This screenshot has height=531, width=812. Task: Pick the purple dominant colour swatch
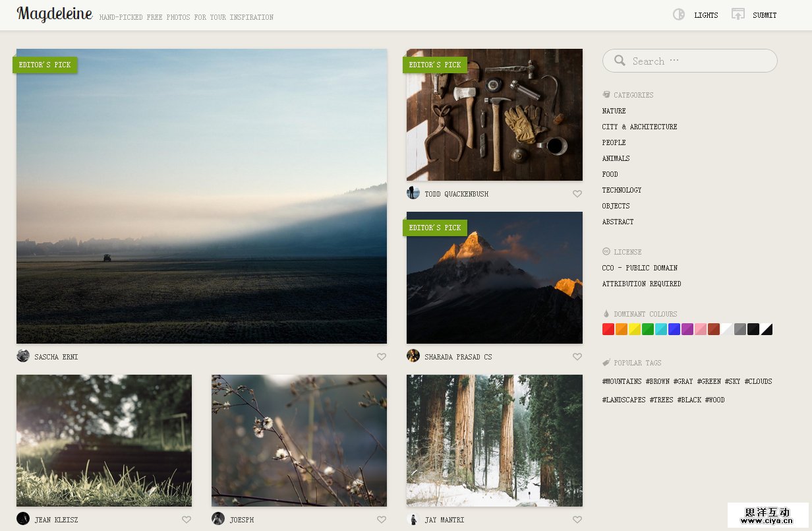click(687, 329)
